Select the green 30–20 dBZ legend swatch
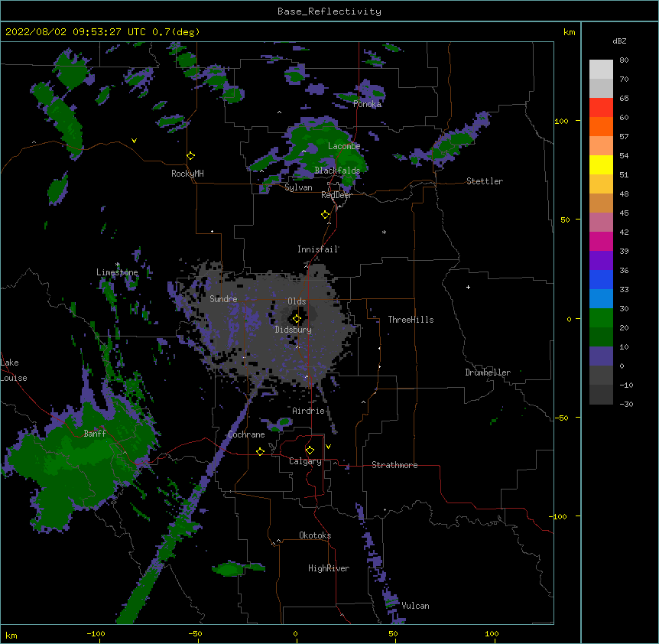Image resolution: width=659 pixels, height=644 pixels. coord(601,318)
